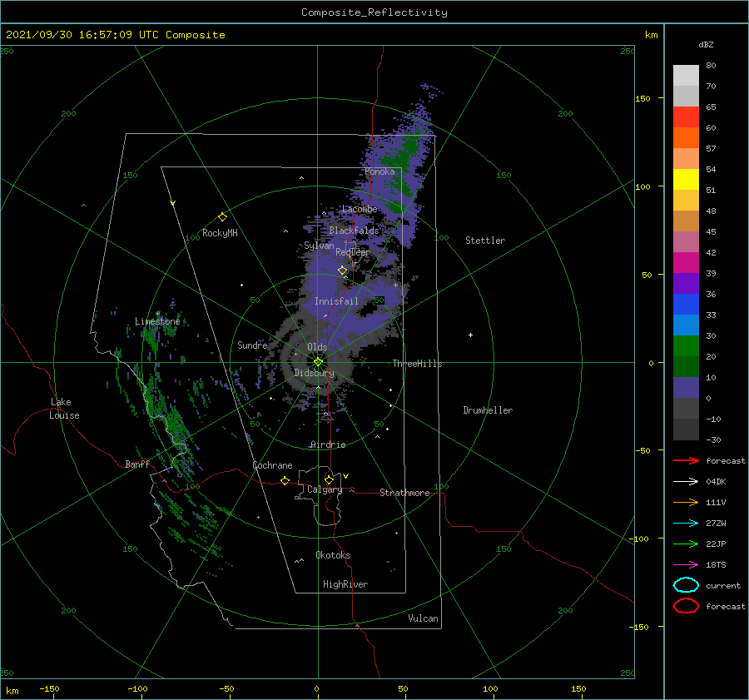Click the Innisfail town label
This screenshot has width=749, height=700.
(336, 301)
